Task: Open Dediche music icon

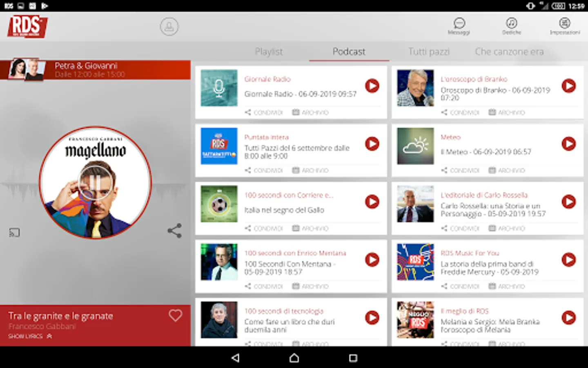Action: pyautogui.click(x=512, y=26)
